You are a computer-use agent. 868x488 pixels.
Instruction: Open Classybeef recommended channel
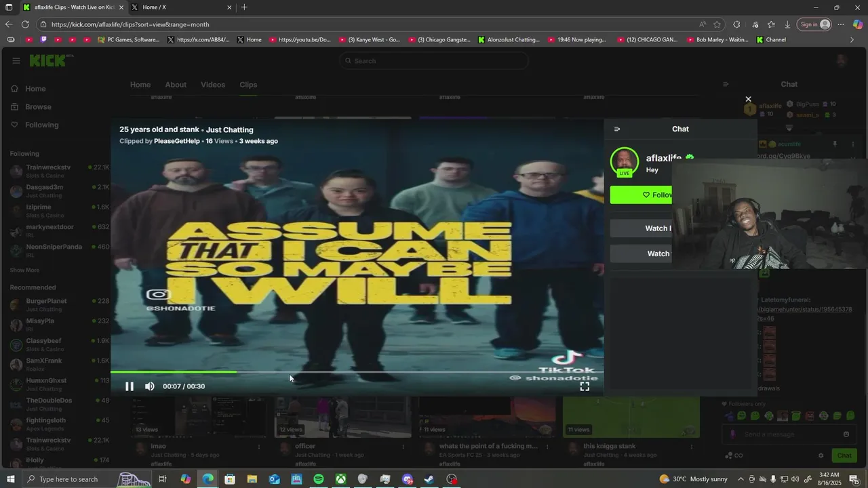(60, 344)
